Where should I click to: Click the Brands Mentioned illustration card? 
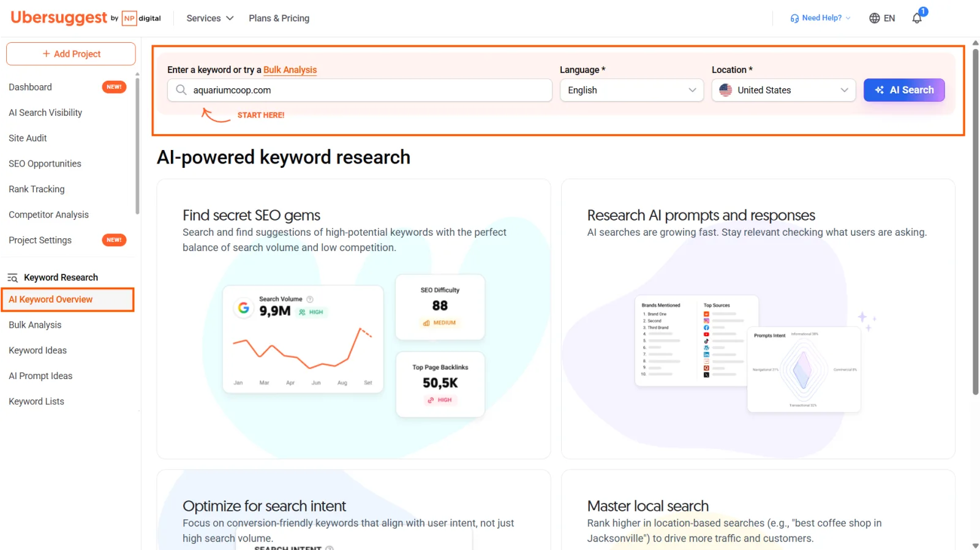click(697, 341)
